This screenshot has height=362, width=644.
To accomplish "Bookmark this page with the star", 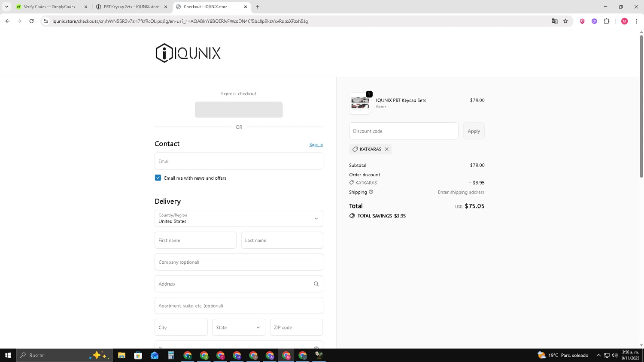I will (x=565, y=21).
